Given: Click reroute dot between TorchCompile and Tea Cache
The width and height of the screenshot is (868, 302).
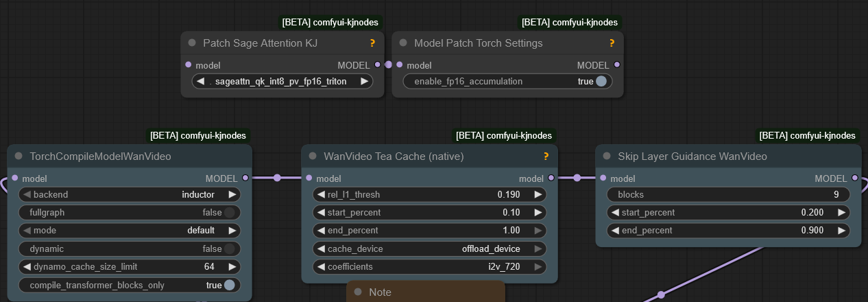Looking at the screenshot, I should (277, 178).
